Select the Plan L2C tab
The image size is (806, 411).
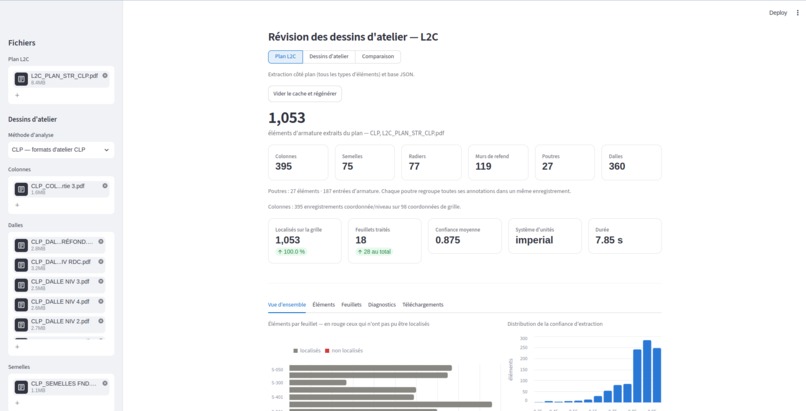tap(285, 57)
